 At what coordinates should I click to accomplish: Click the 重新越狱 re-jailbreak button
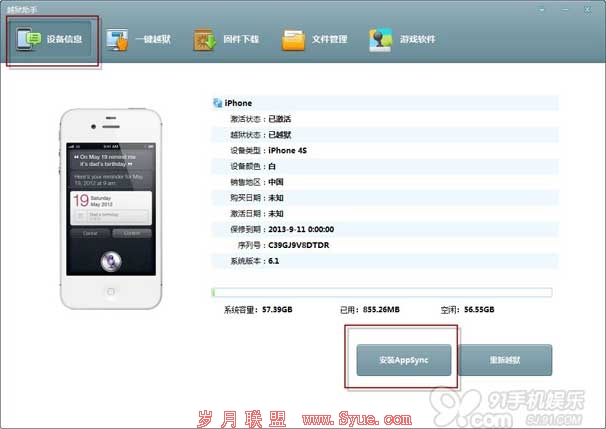(x=505, y=360)
